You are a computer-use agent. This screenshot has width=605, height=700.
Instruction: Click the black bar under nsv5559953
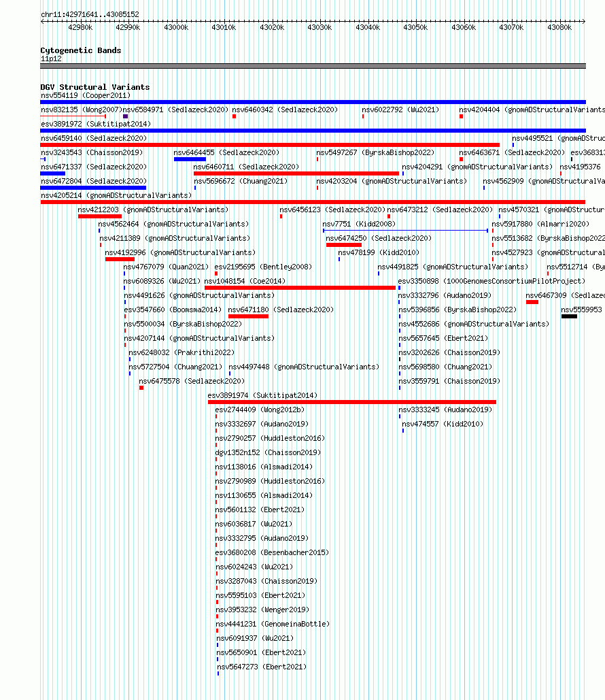(569, 316)
